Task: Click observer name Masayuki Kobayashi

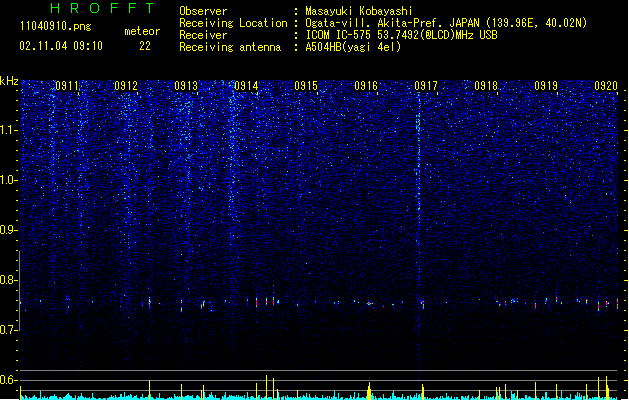Action: tap(359, 11)
